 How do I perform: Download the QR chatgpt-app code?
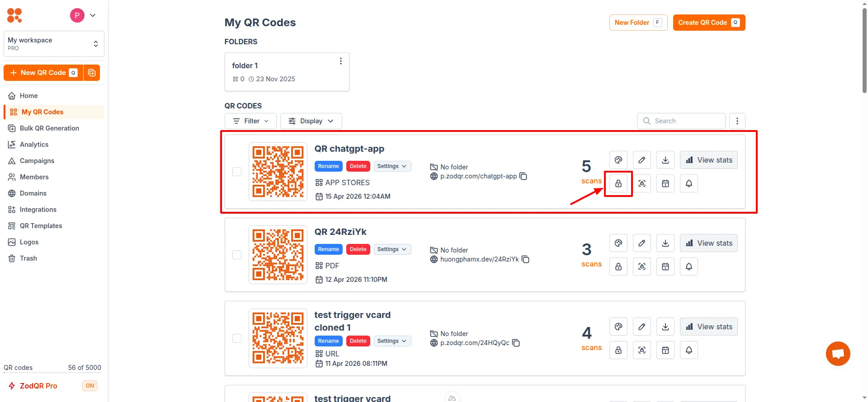665,160
